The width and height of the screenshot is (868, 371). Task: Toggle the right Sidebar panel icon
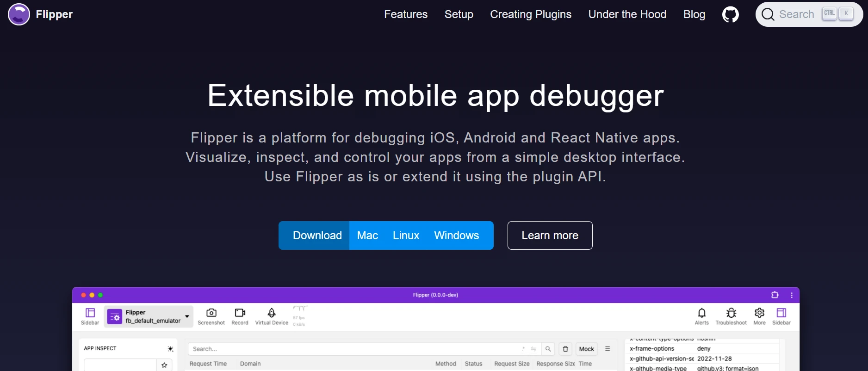point(781,313)
